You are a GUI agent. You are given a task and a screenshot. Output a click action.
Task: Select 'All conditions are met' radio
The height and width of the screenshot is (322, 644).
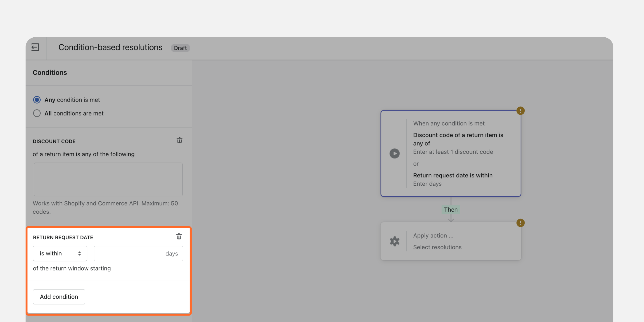point(37,113)
